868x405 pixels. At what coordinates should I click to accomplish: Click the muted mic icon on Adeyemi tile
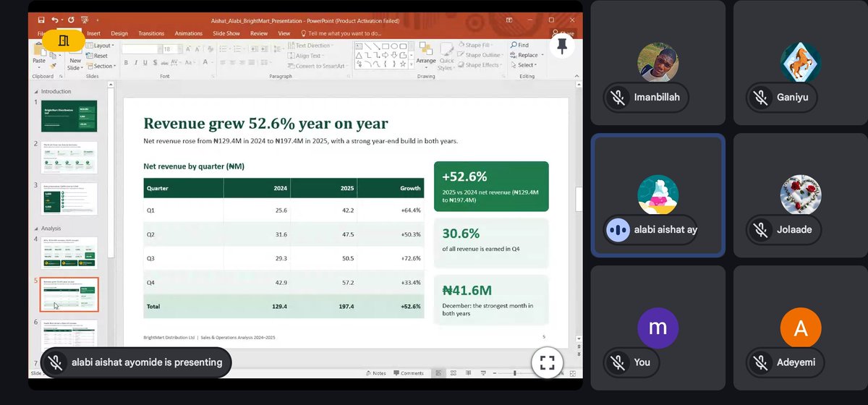point(759,362)
